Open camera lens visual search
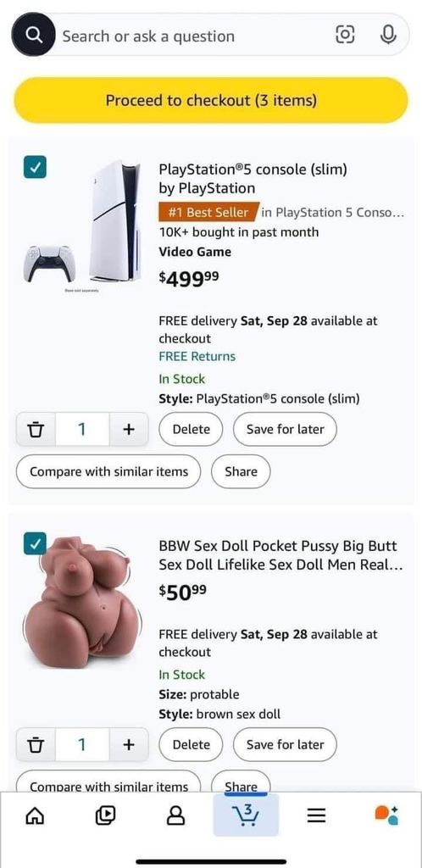Screen dimensions: 422x868 (x=345, y=36)
